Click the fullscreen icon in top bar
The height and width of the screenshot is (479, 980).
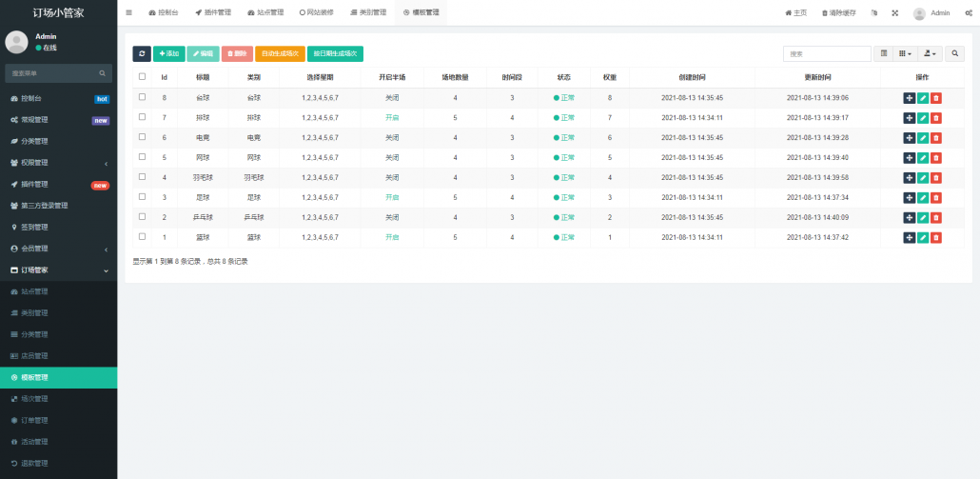click(894, 13)
